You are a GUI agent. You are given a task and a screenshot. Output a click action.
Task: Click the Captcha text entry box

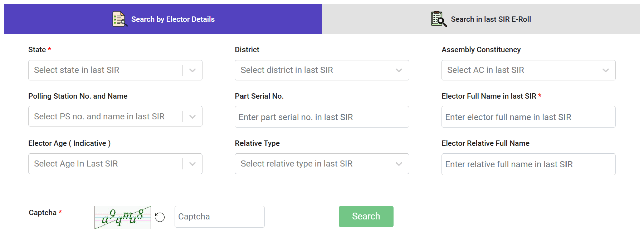click(x=219, y=216)
